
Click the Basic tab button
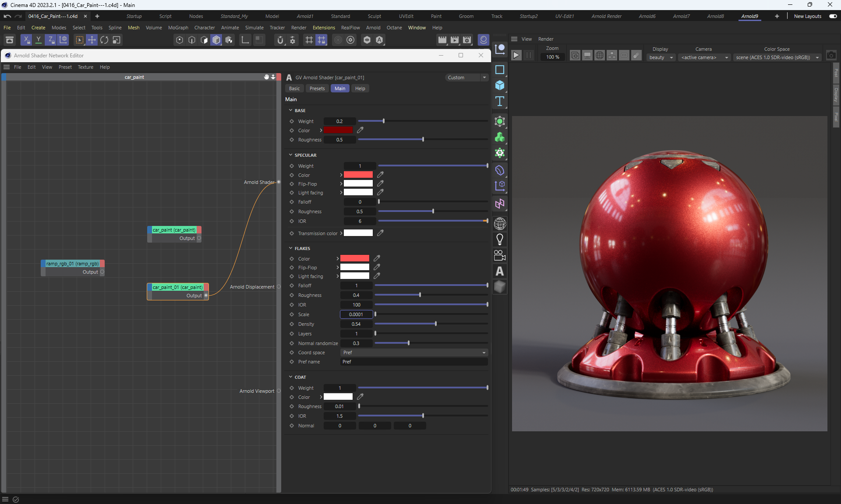click(x=294, y=88)
